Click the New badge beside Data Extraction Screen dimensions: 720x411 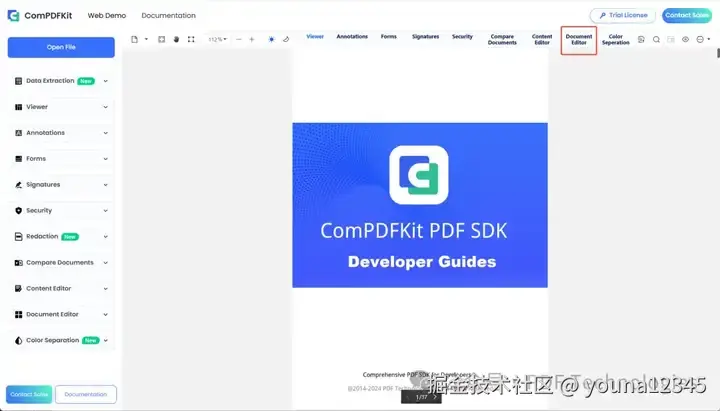click(x=86, y=81)
